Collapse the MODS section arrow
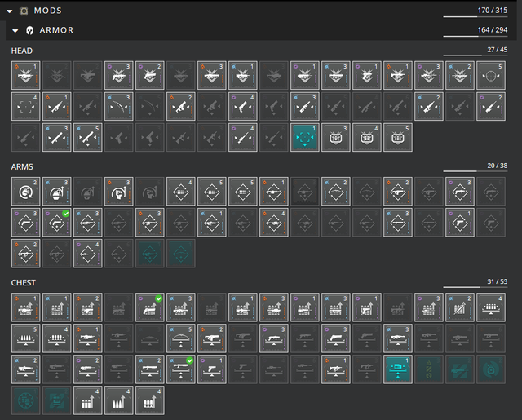The height and width of the screenshot is (420, 522). 10,11
